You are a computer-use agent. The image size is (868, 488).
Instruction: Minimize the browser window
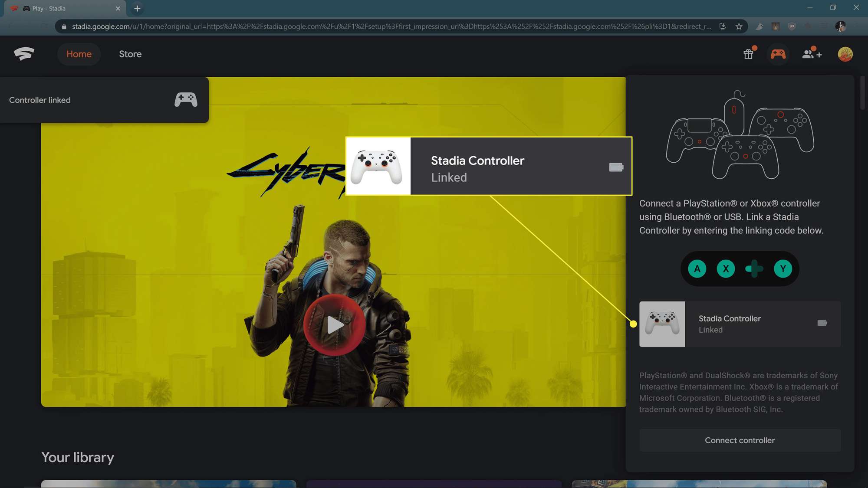[810, 7]
